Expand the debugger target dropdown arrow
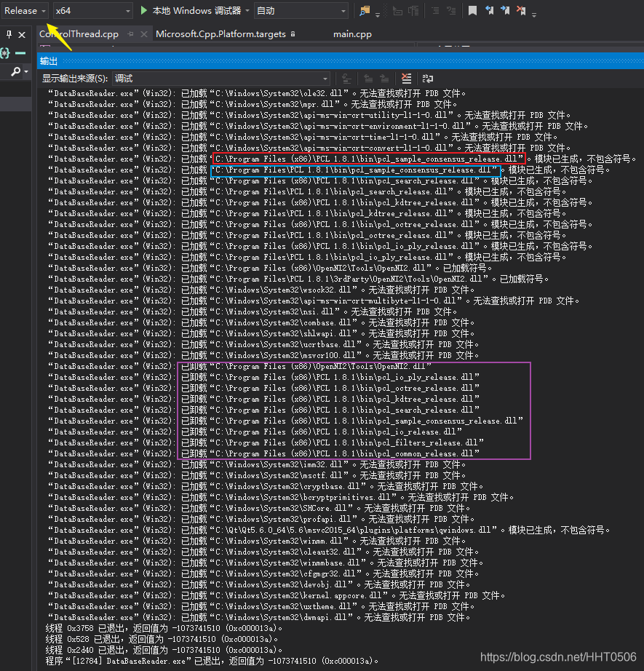 pyautogui.click(x=247, y=11)
